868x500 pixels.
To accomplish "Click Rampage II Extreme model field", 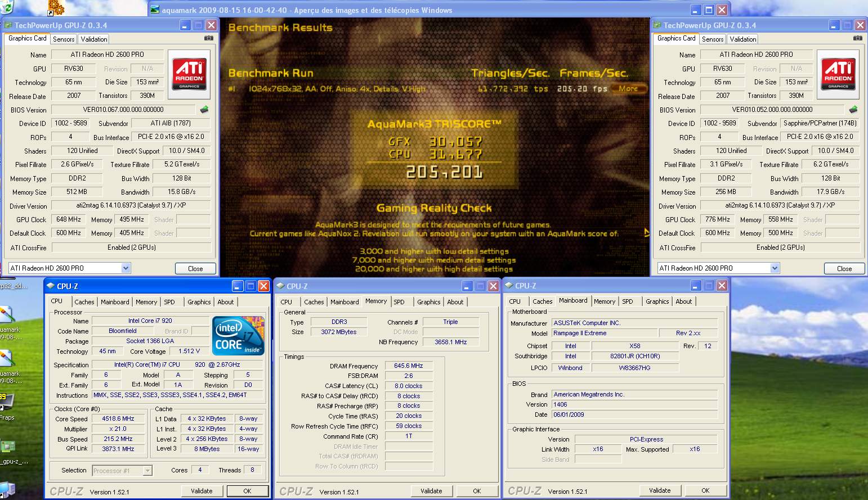I will tap(605, 333).
